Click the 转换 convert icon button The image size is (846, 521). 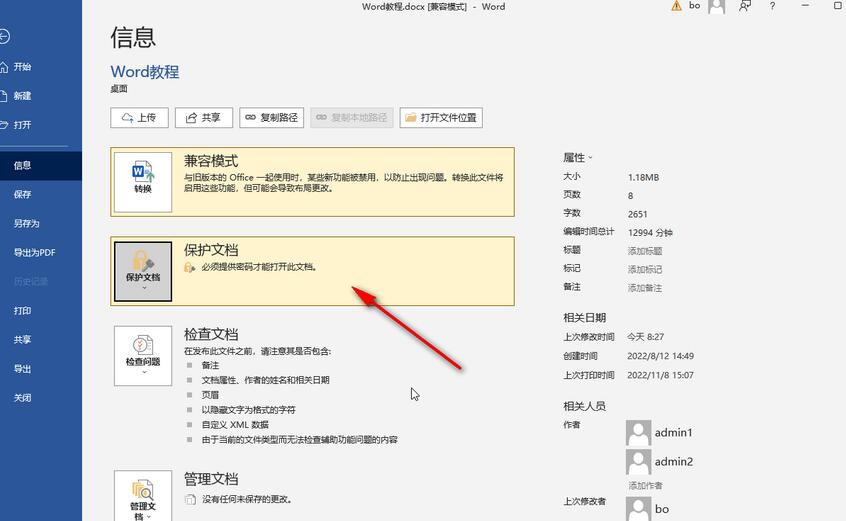(x=143, y=182)
